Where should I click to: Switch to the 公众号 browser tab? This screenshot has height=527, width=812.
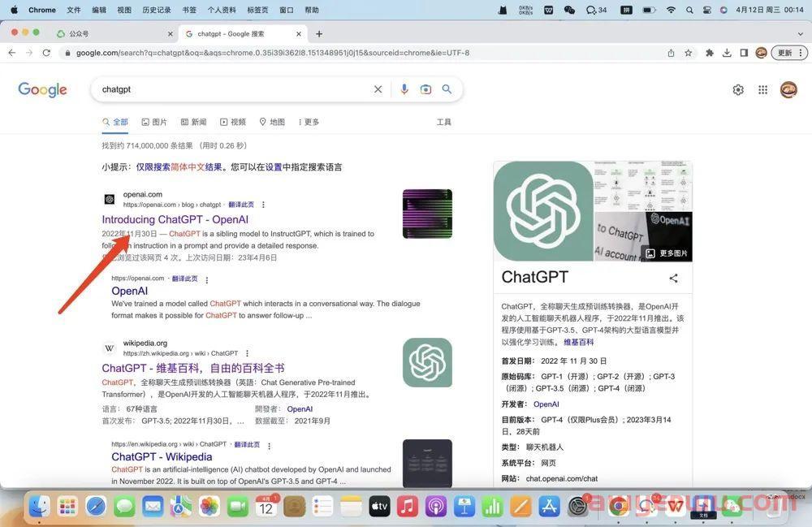click(114, 33)
